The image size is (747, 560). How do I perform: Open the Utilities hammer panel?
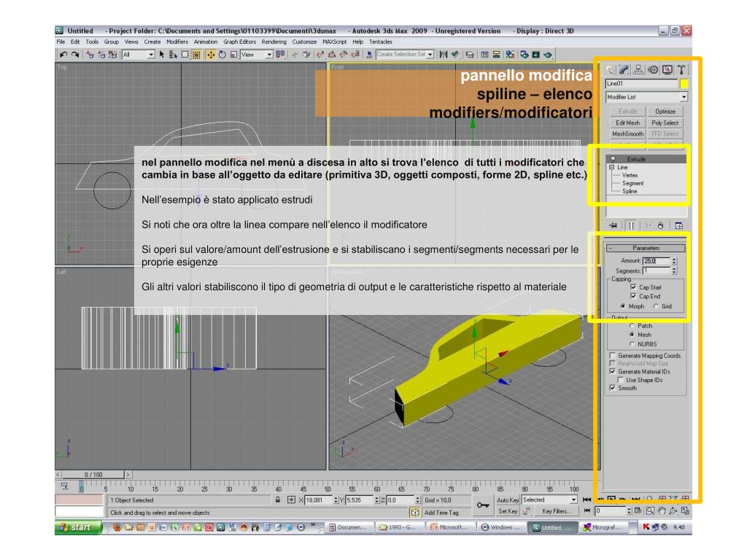coord(682,69)
